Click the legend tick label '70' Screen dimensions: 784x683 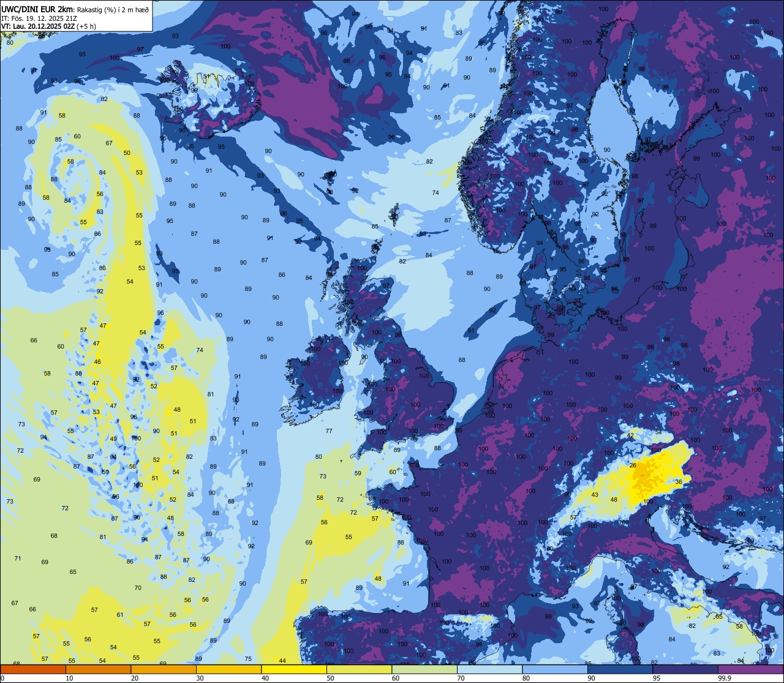[x=461, y=678]
